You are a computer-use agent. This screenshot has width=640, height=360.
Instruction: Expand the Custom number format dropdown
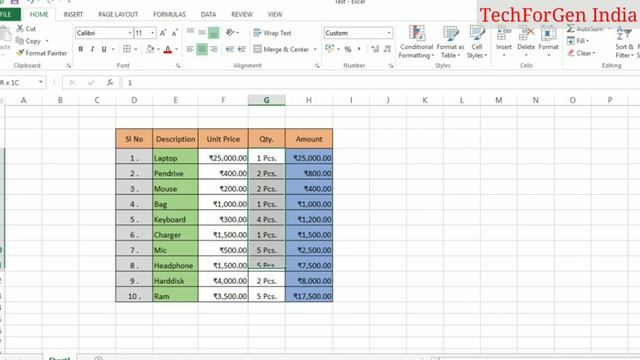[x=389, y=33]
